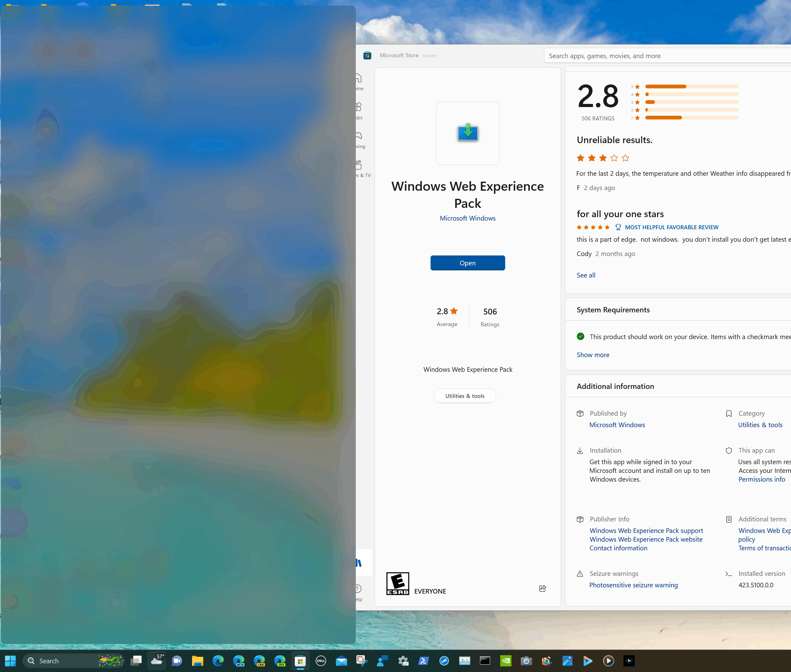Click the Windows Web Experience Pack app thumbnail
This screenshot has width=791, height=672.
tap(468, 133)
